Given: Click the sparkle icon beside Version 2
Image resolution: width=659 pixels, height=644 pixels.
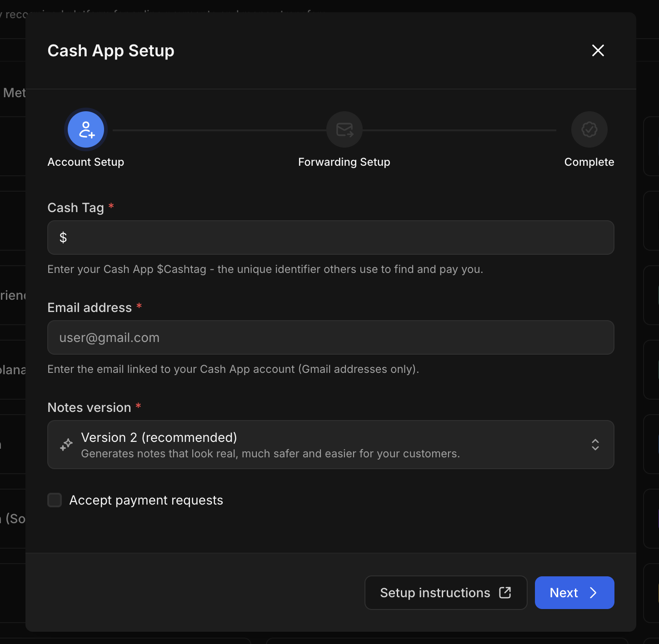Looking at the screenshot, I should (66, 445).
